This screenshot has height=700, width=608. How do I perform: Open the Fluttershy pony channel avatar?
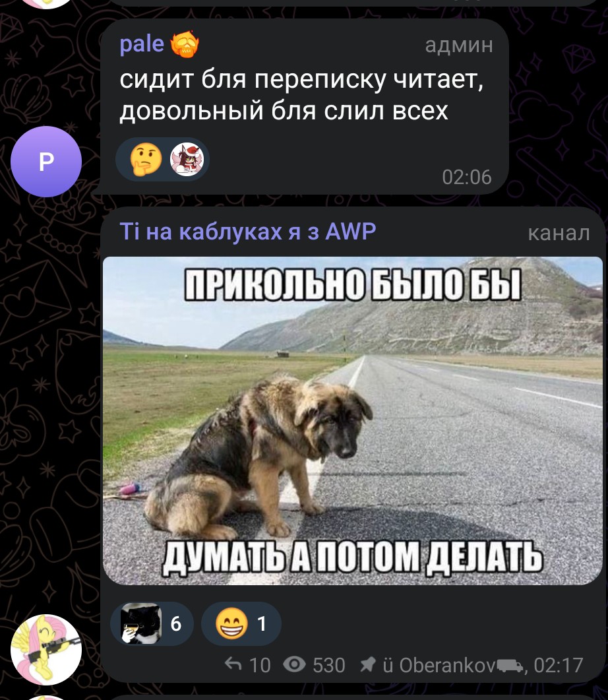tap(46, 650)
